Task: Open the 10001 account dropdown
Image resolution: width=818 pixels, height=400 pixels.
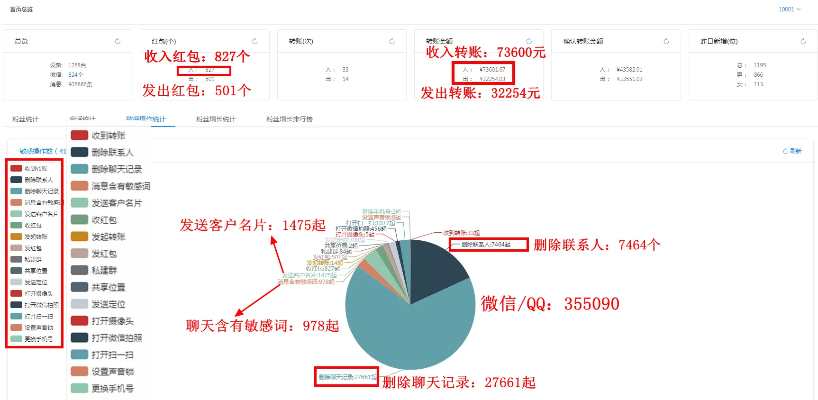Action: [789, 8]
